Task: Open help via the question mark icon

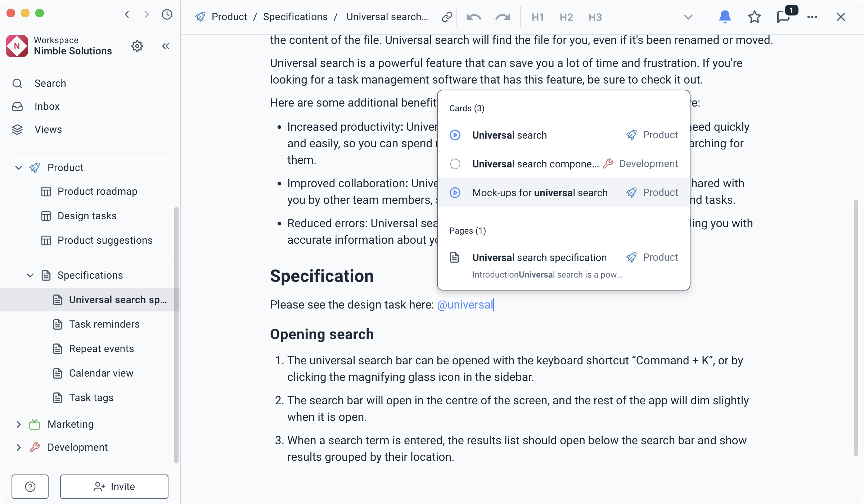Action: tap(30, 486)
